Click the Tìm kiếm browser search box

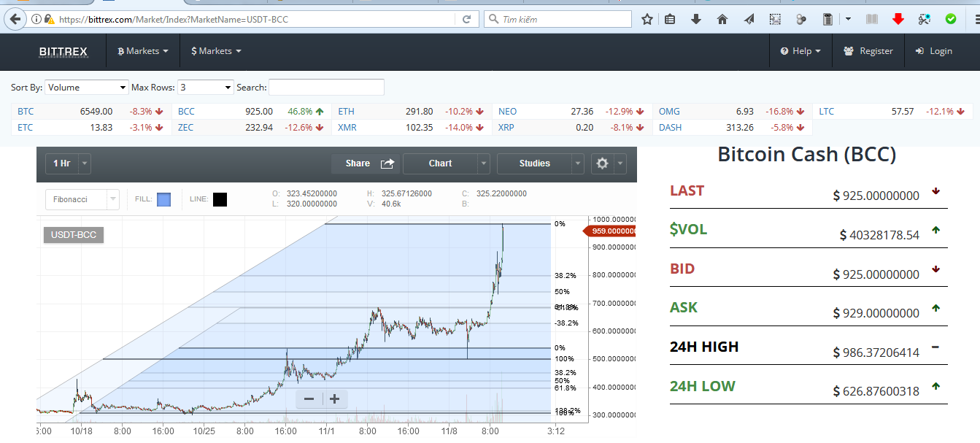[558, 19]
